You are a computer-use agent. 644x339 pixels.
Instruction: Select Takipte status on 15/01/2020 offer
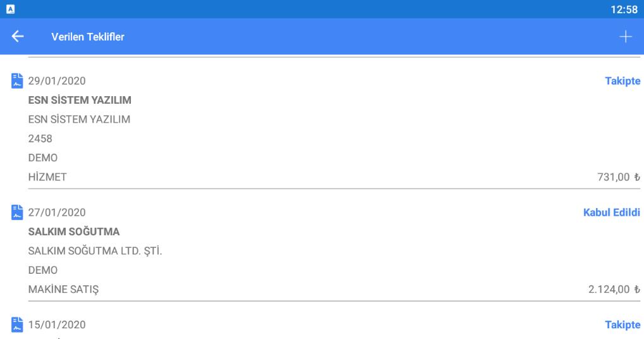pos(623,324)
